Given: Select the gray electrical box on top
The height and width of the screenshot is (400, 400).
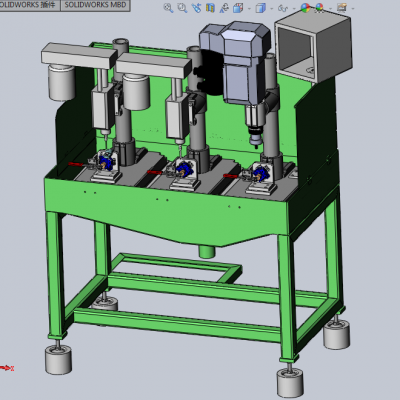Looking at the screenshot, I should [313, 45].
